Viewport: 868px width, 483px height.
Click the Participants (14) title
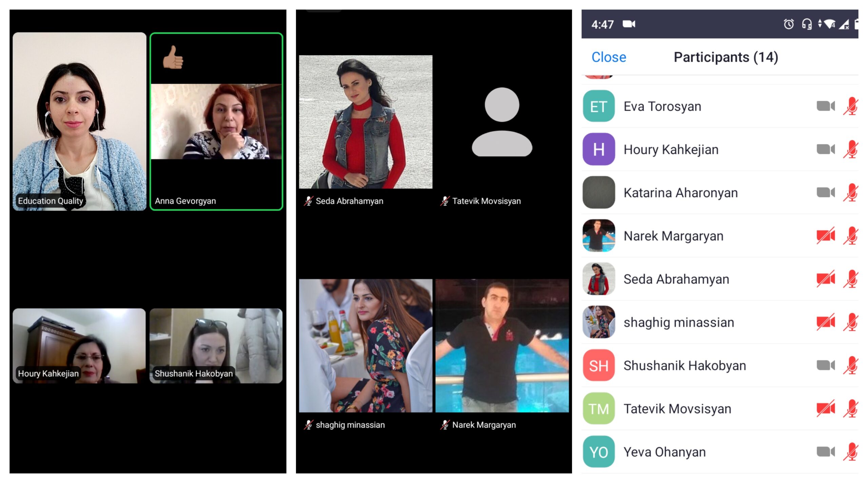pyautogui.click(x=726, y=57)
